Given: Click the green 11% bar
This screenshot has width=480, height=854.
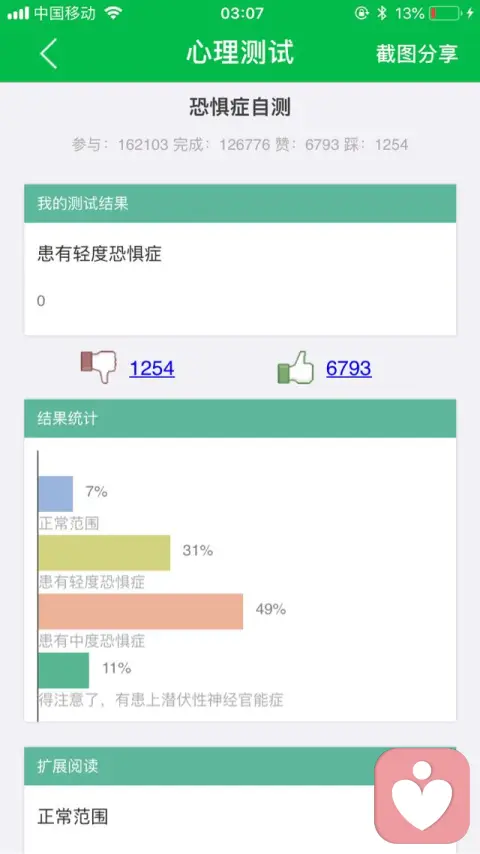Looking at the screenshot, I should tap(64, 670).
